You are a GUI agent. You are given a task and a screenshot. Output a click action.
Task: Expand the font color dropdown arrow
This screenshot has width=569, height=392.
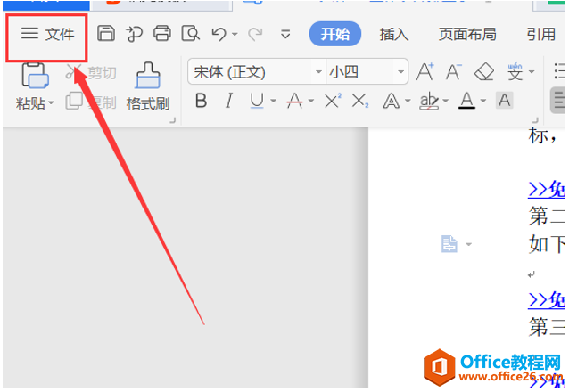pyautogui.click(x=483, y=101)
